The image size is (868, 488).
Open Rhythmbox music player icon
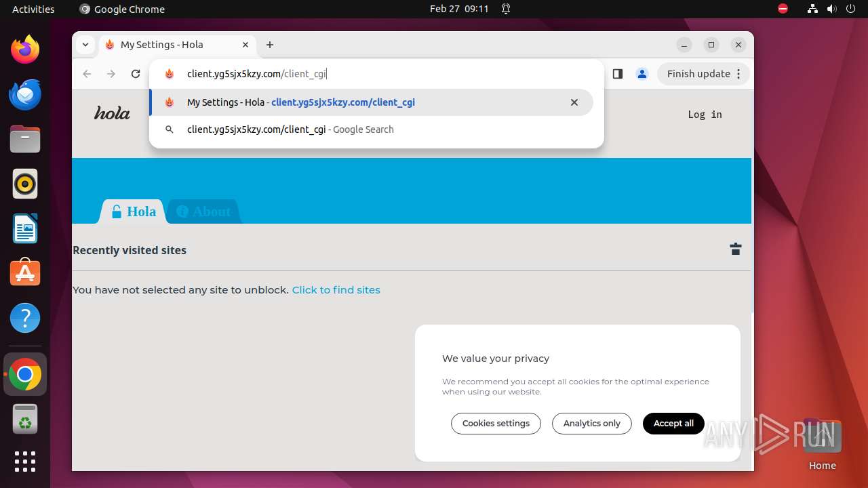click(25, 184)
